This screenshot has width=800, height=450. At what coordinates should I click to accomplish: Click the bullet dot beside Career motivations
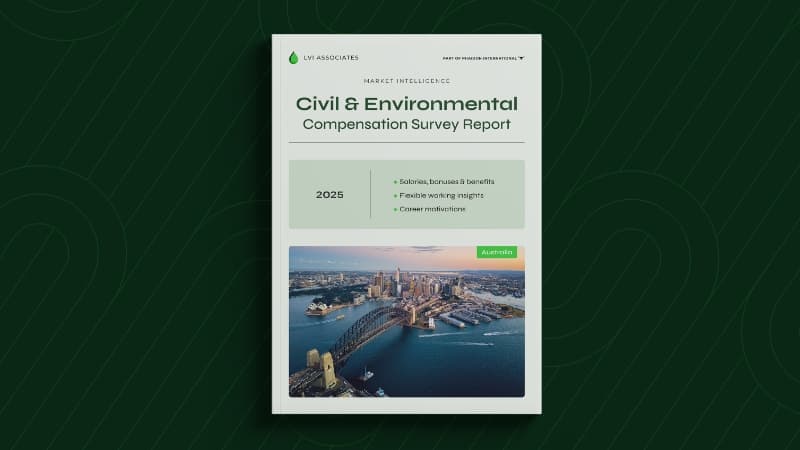click(x=395, y=210)
